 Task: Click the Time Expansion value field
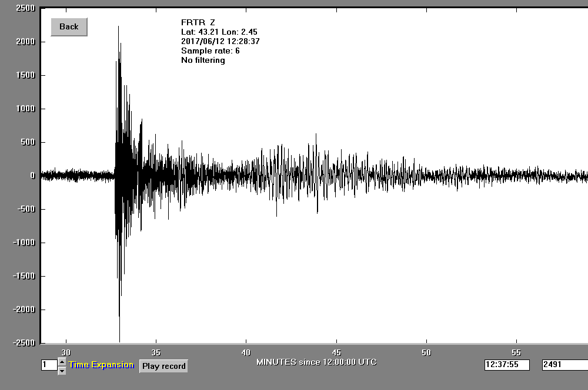pos(48,365)
